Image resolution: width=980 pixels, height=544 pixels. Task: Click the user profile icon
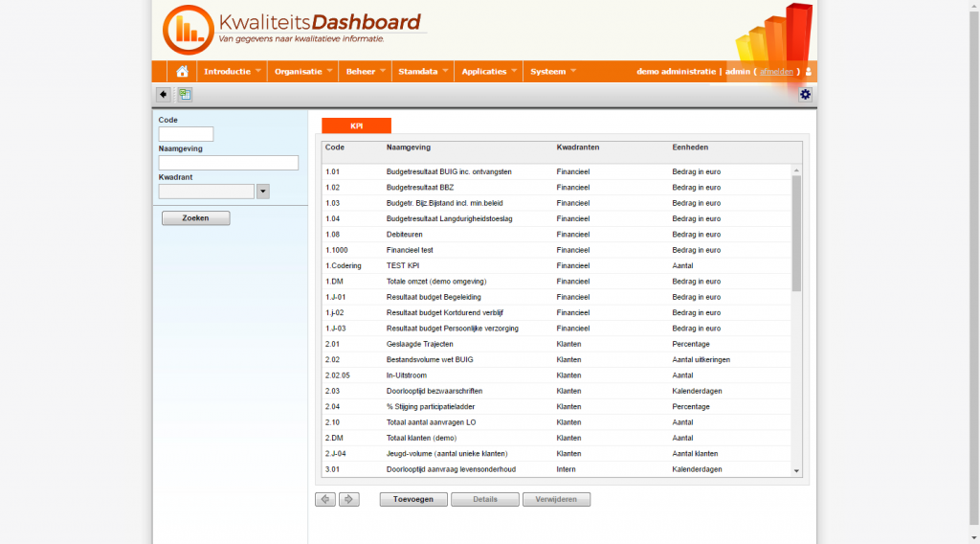[x=809, y=72]
